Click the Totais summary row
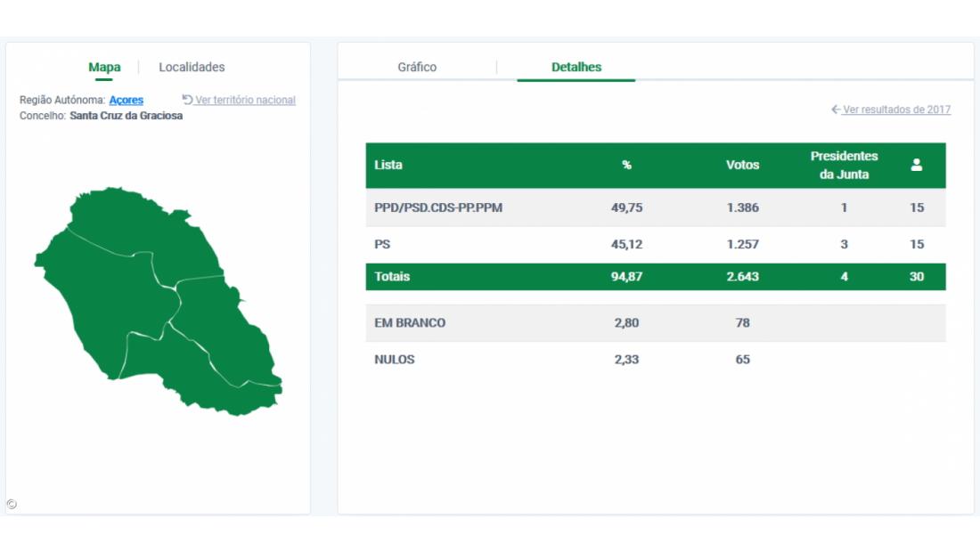980x552 pixels. pos(655,277)
